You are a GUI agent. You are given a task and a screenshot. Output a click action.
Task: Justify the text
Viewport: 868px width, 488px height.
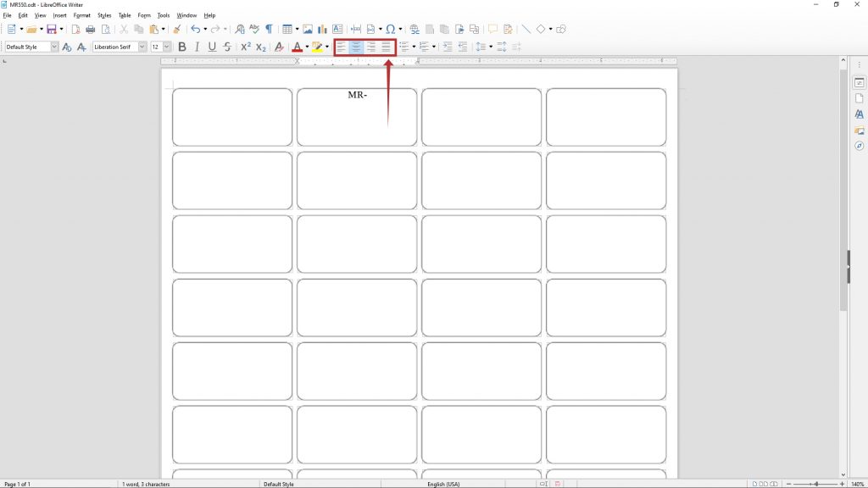(x=386, y=47)
